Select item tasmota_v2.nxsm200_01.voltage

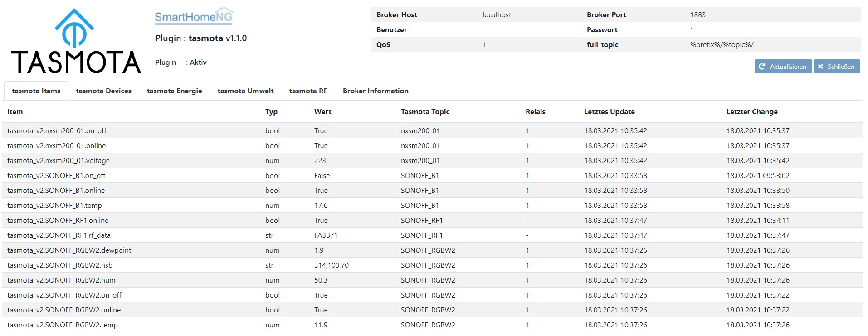point(59,161)
